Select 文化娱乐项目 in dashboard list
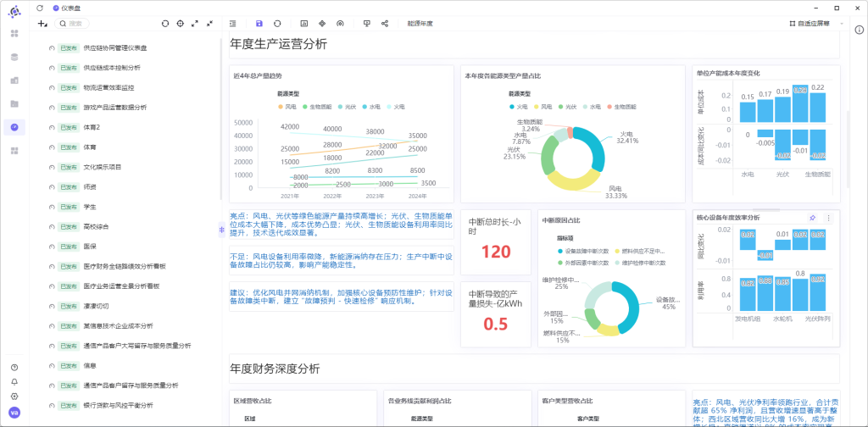Viewport: 868px width, 427px height. pos(103,167)
